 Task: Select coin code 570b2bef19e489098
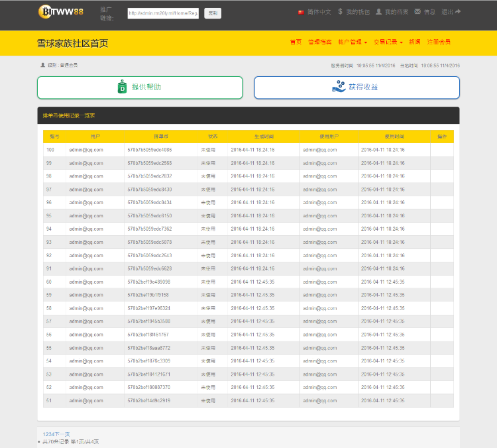149,282
